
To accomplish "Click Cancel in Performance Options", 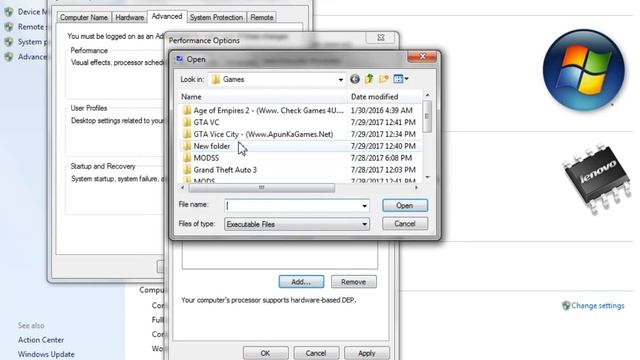I will (x=316, y=353).
